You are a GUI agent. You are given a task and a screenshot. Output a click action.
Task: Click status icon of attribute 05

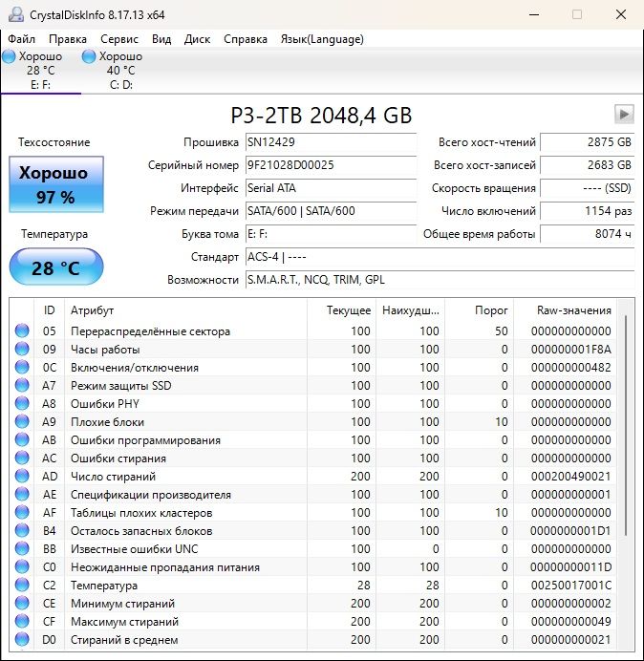[x=22, y=330]
